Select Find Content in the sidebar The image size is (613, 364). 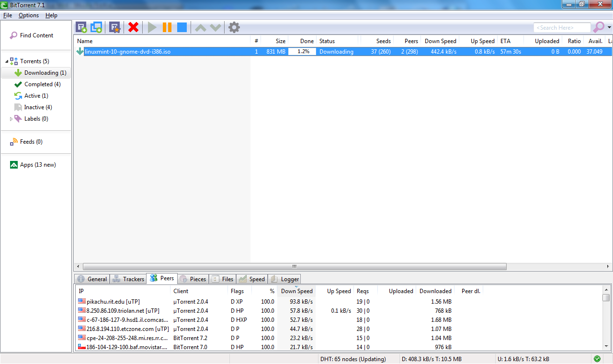pyautogui.click(x=36, y=35)
